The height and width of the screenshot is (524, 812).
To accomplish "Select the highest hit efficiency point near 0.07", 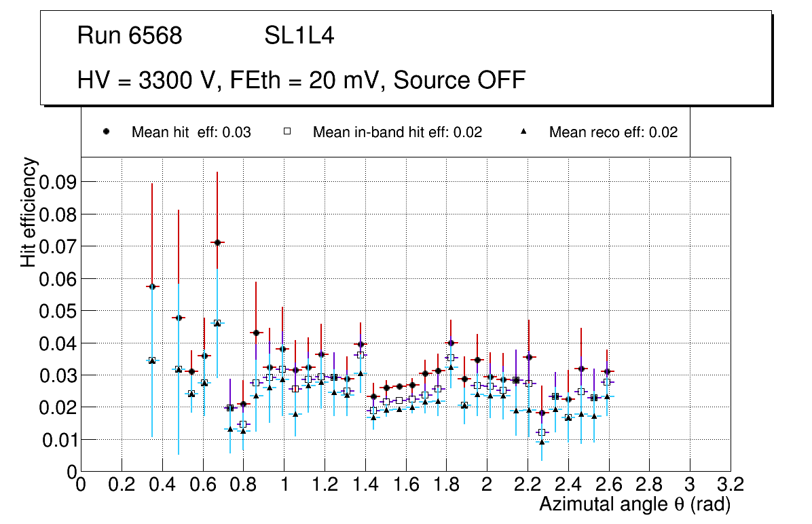I will pyautogui.click(x=217, y=242).
